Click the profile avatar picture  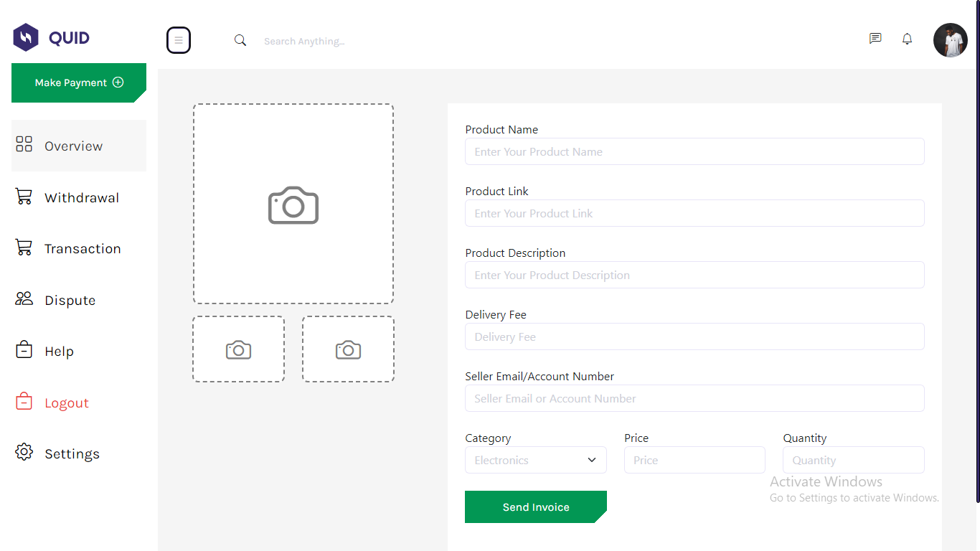point(950,39)
